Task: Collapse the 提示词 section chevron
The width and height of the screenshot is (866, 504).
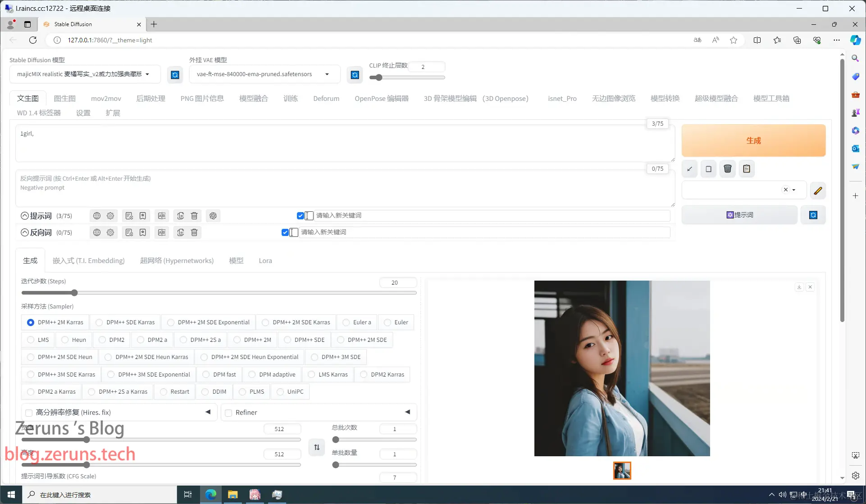Action: click(25, 216)
